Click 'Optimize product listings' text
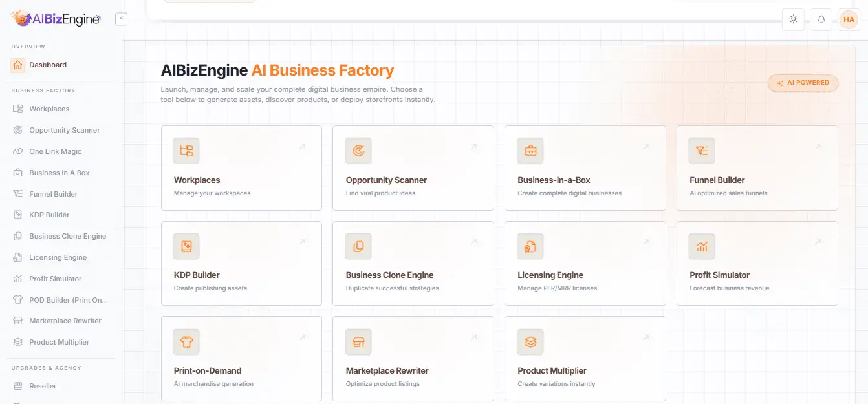 (383, 384)
